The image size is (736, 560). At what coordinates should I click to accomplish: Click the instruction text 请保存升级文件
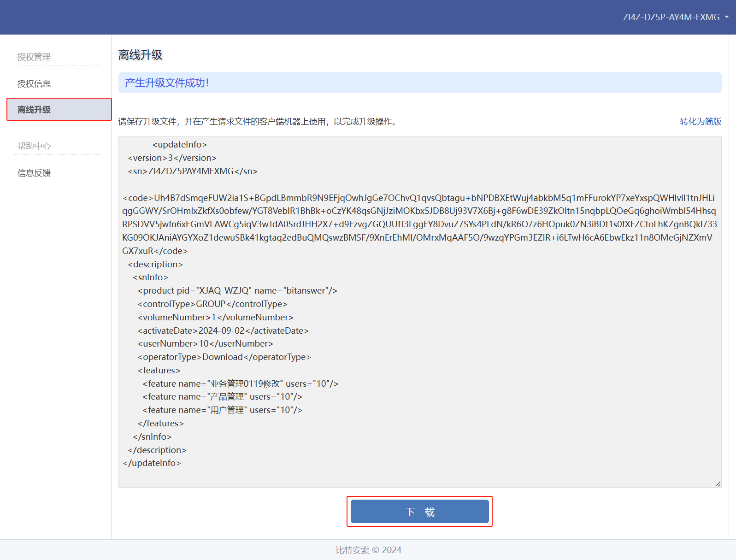[258, 121]
